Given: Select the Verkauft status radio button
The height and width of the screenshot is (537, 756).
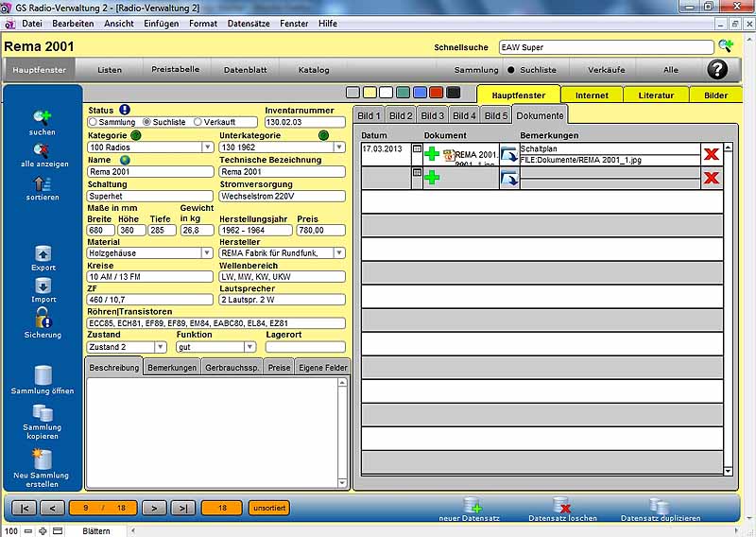Looking at the screenshot, I should coord(198,122).
